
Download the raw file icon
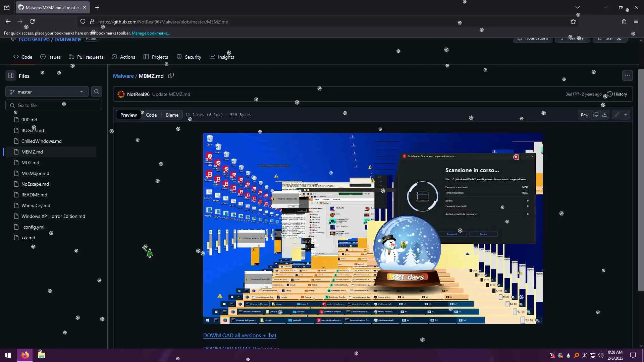(605, 115)
